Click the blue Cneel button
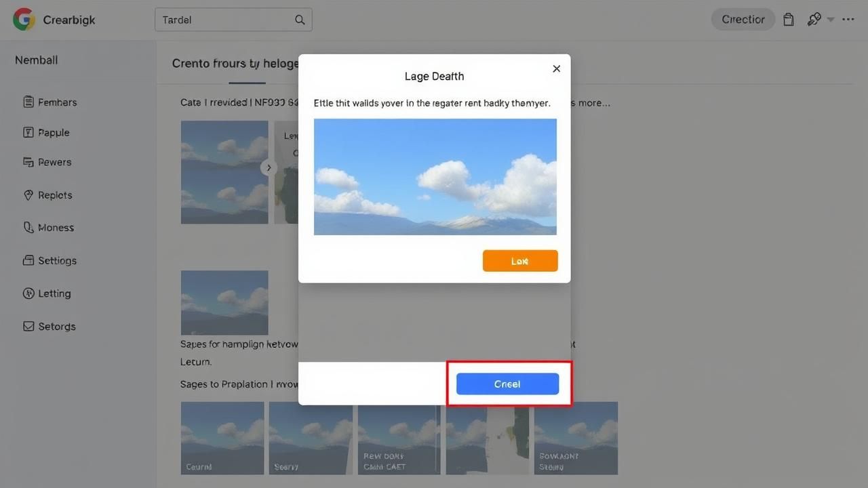The image size is (868, 488). [507, 384]
